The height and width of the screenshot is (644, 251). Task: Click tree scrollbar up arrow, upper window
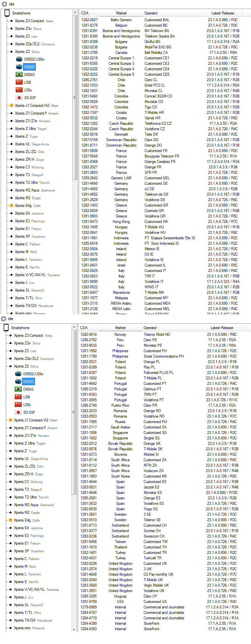pyautogui.click(x=75, y=13)
